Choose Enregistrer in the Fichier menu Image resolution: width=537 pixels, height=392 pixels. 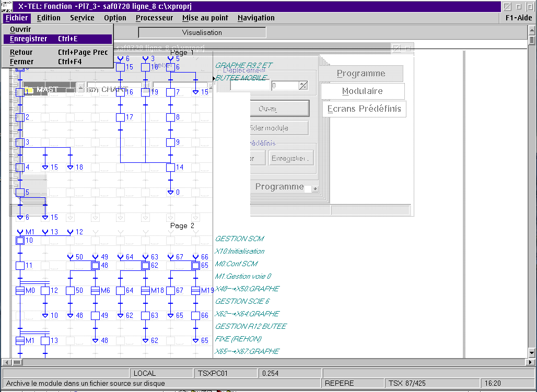point(28,39)
